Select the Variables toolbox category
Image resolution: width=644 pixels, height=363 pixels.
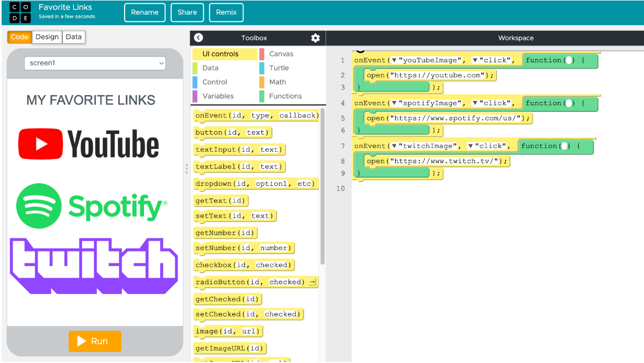point(225,96)
